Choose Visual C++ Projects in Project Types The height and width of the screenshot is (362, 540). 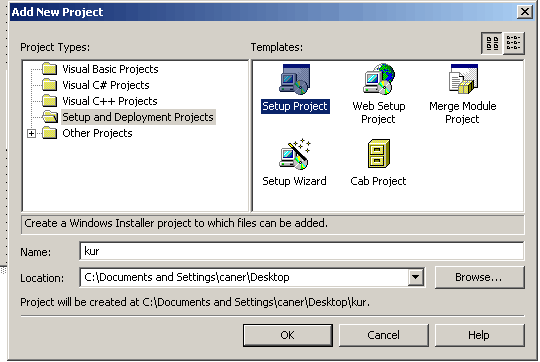point(110,101)
